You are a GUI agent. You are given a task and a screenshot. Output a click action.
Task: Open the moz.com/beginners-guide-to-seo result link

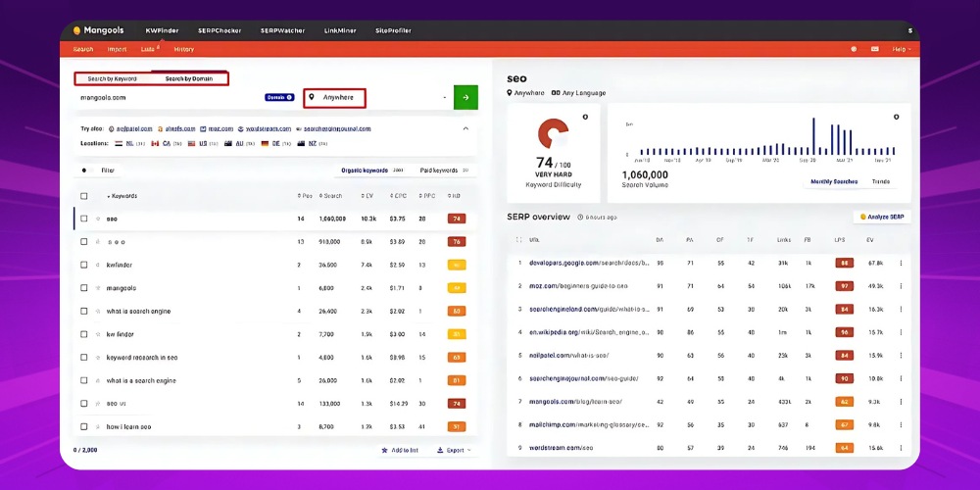(578, 286)
